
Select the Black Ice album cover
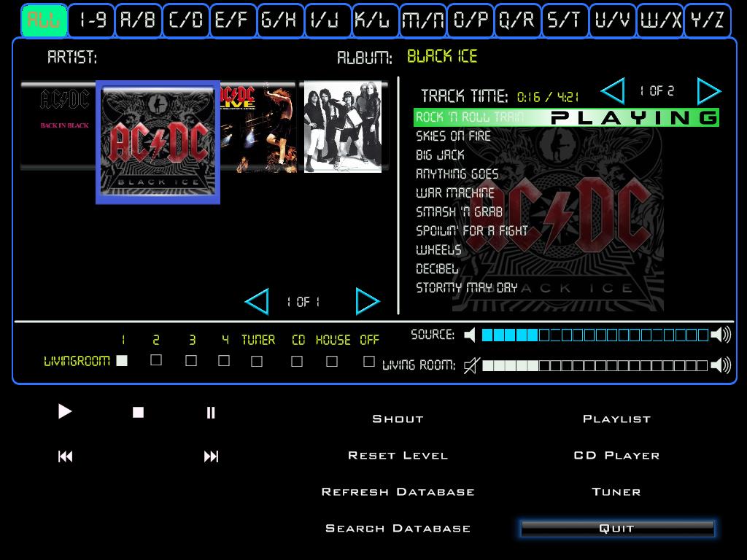(158, 142)
